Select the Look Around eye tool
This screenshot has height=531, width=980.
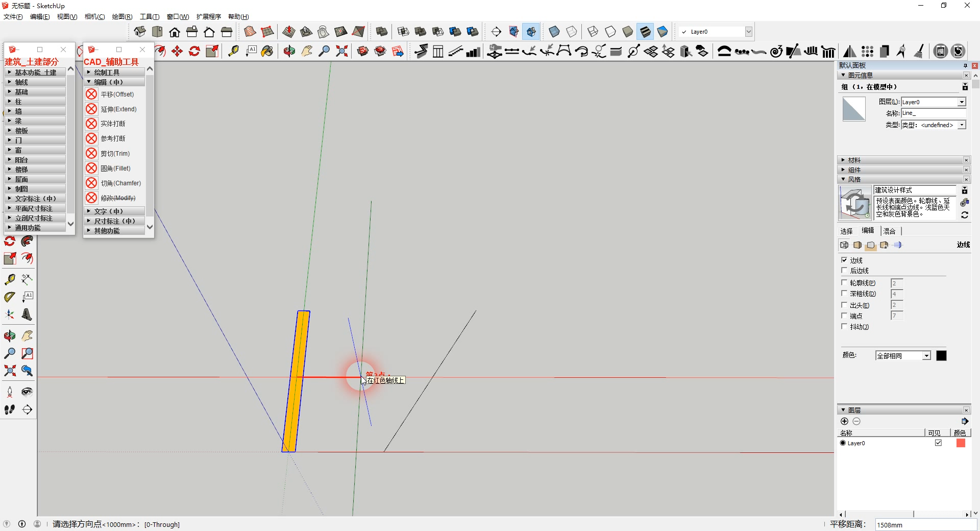(x=27, y=392)
